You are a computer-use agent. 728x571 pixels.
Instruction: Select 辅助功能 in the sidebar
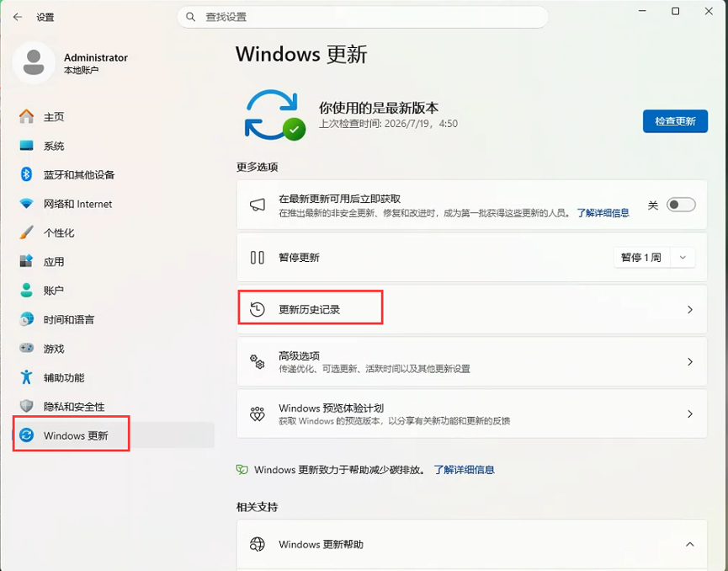[x=114, y=377]
